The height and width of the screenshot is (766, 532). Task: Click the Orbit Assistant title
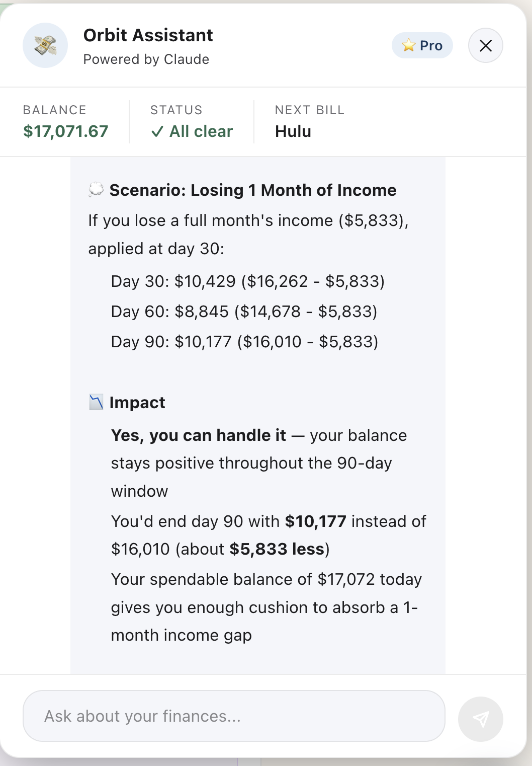click(x=148, y=35)
